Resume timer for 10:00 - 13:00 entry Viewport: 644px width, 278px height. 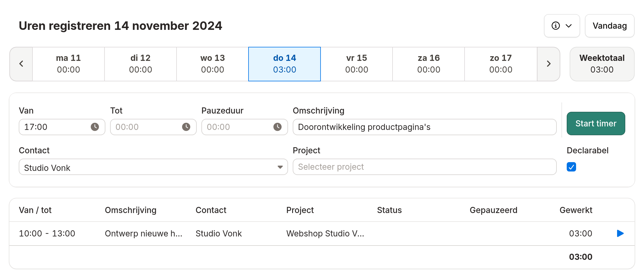pyautogui.click(x=620, y=233)
